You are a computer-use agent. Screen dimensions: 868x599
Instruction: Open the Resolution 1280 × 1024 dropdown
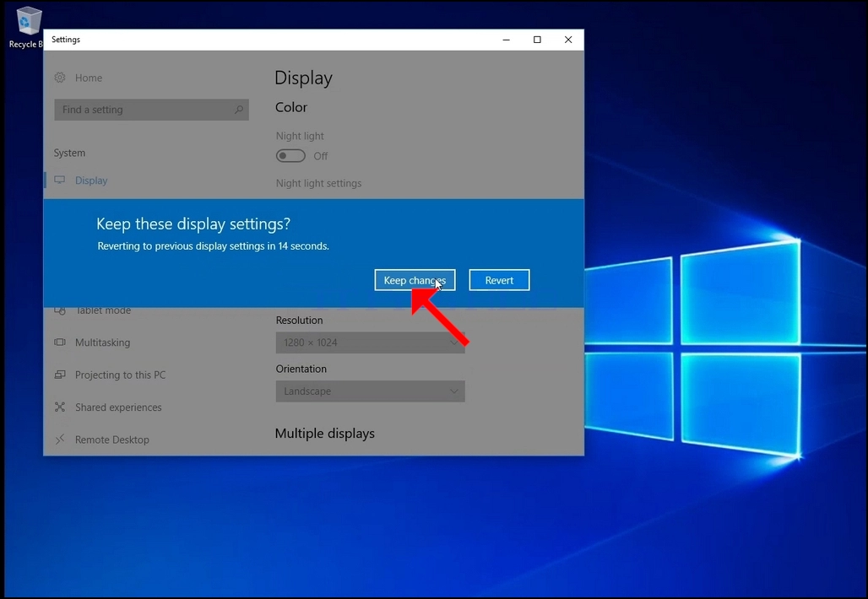371,343
